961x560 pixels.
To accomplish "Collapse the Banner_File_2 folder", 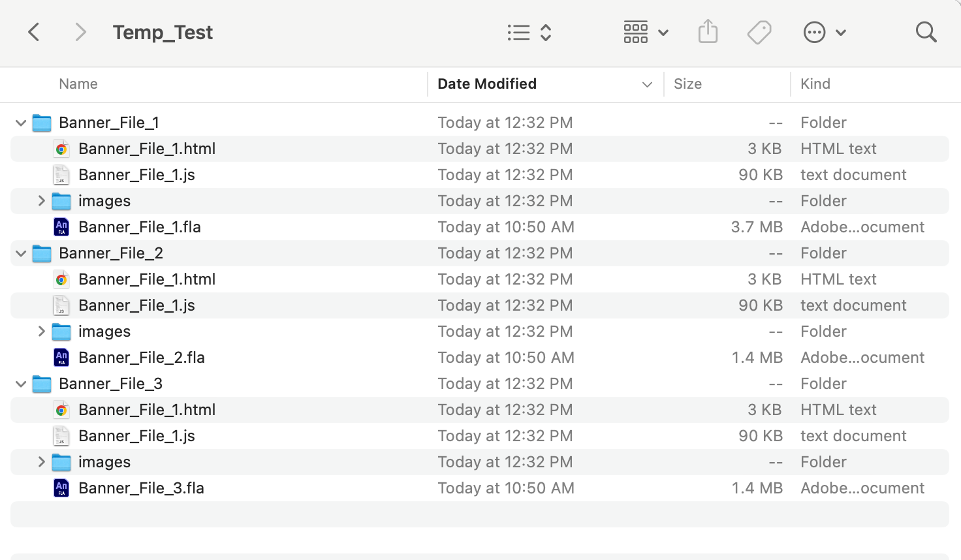I will pyautogui.click(x=21, y=253).
